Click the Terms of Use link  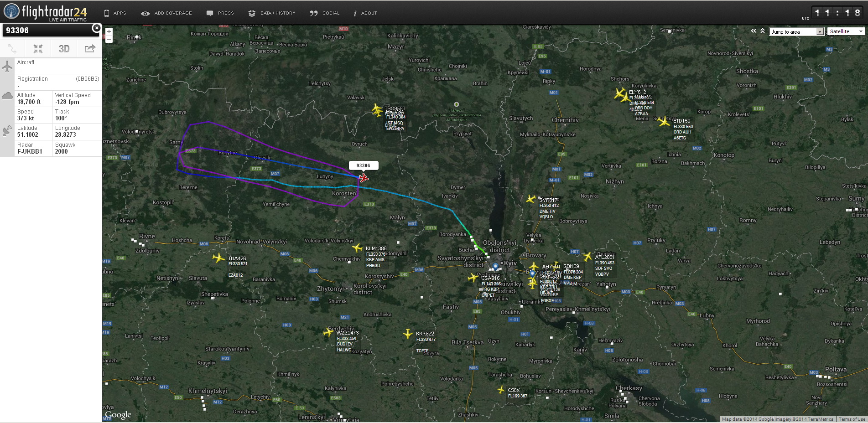coord(852,419)
